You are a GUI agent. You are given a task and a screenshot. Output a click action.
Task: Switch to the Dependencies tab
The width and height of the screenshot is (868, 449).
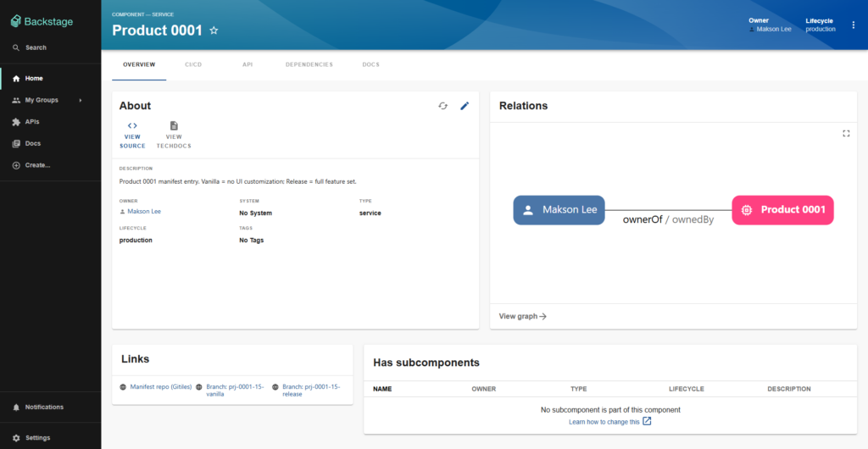tap(309, 64)
